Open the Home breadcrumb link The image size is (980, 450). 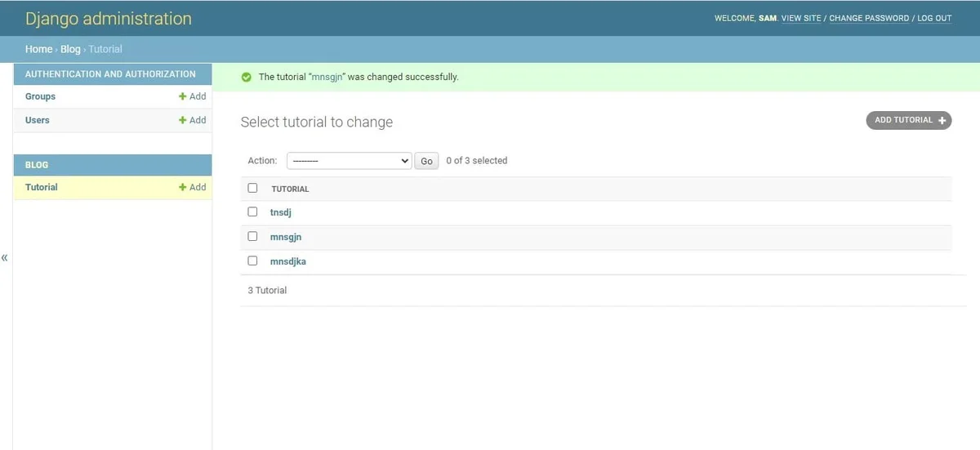[38, 49]
